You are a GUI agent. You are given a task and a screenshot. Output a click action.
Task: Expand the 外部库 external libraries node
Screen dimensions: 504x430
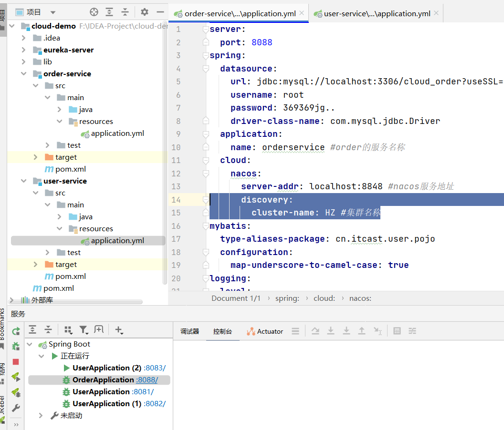click(11, 300)
